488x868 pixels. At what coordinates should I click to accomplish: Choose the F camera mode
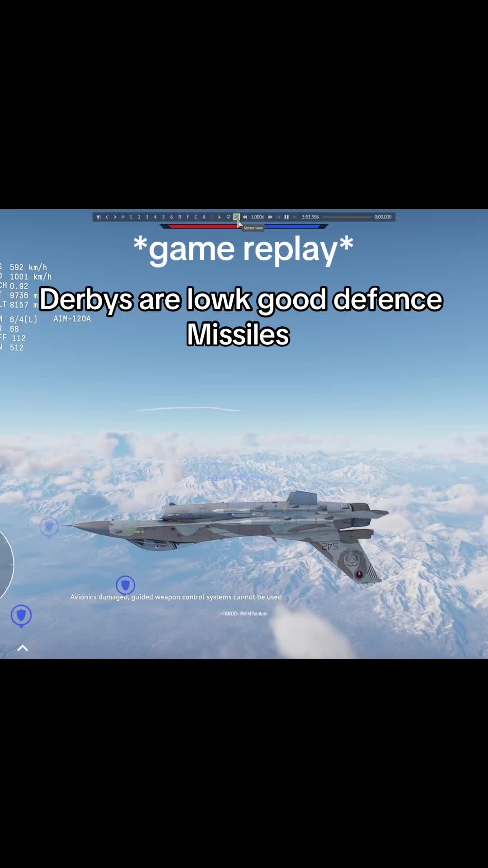point(188,217)
